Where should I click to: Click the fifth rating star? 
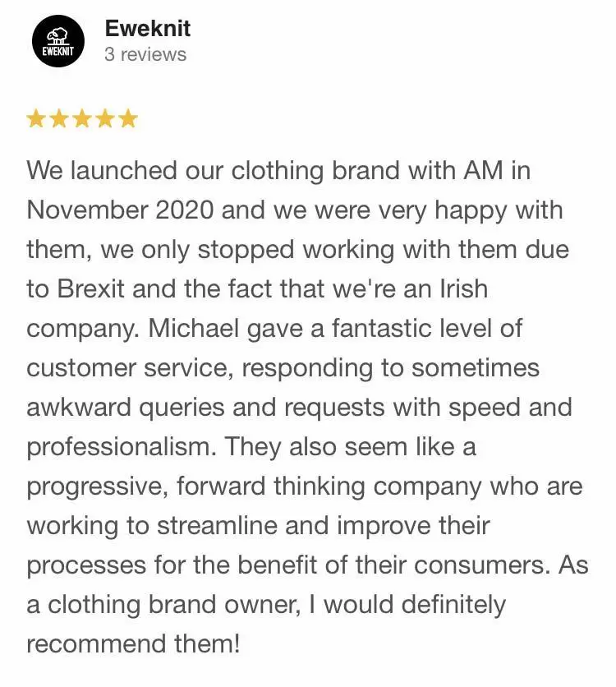129,118
